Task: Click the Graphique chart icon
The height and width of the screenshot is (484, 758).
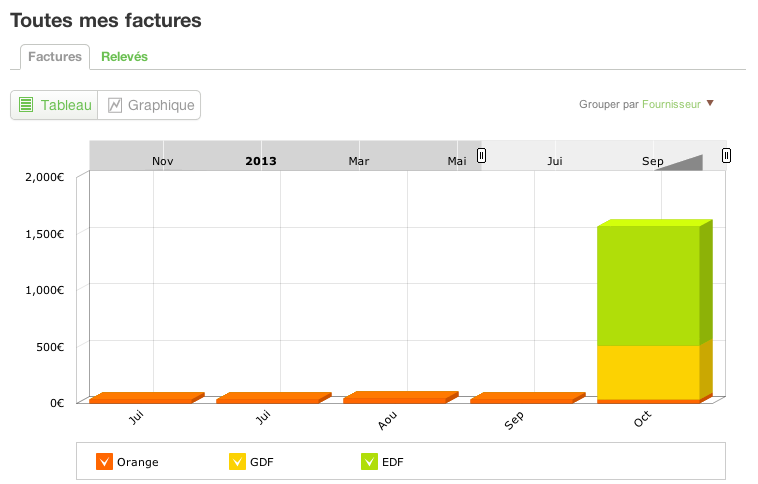Action: point(115,105)
